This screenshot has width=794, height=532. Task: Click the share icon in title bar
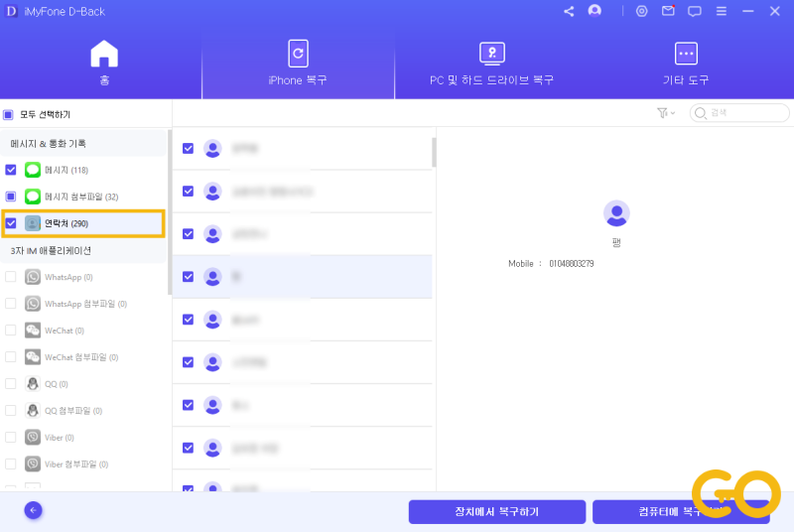pyautogui.click(x=569, y=11)
